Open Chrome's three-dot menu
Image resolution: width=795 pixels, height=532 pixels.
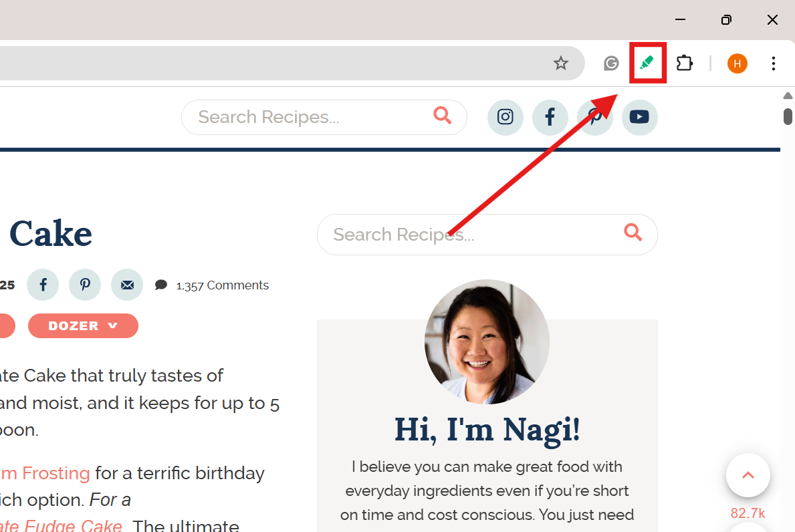[x=773, y=63]
